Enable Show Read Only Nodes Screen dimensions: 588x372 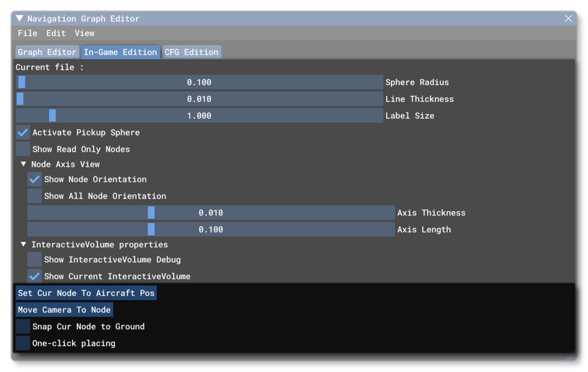22,149
